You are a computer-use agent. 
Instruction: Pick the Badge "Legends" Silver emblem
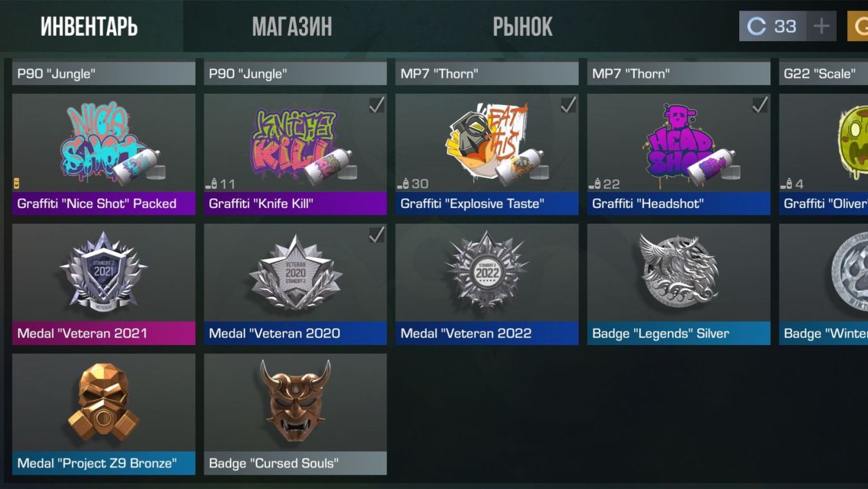pos(678,271)
